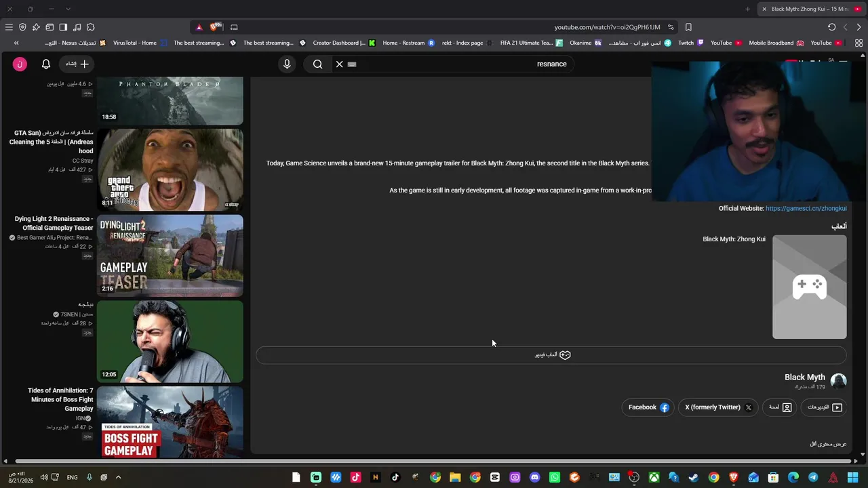868x488 pixels.
Task: Open the Brave Rewards triangle icon
Action: [x=199, y=27]
